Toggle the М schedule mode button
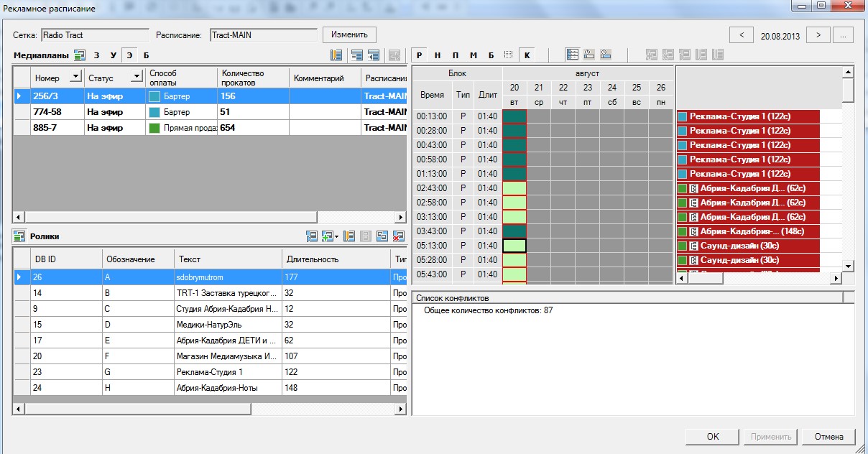 474,55
